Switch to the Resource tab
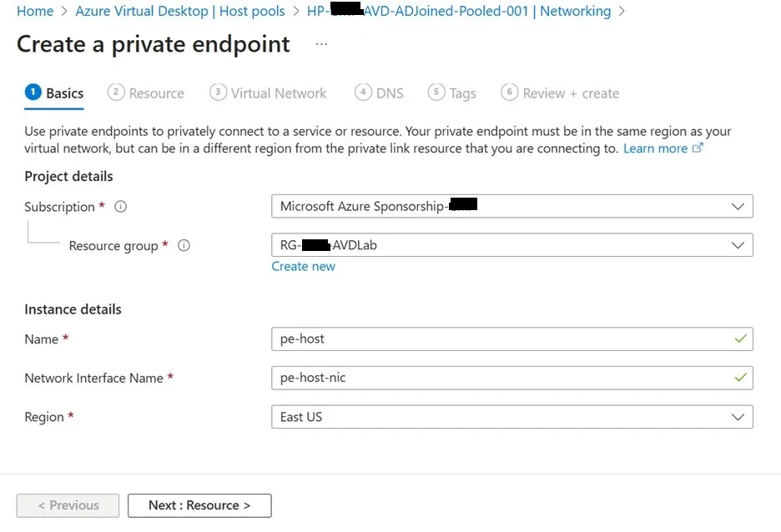 pos(147,93)
